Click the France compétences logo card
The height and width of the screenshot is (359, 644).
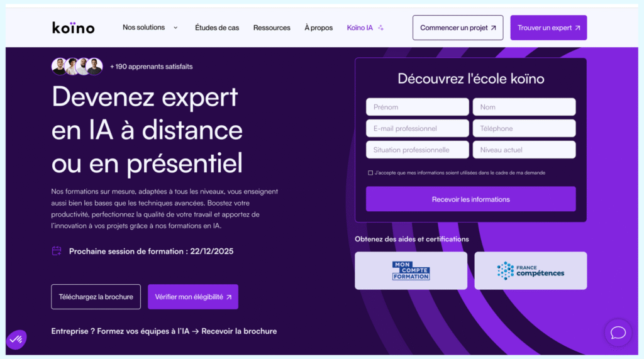point(531,271)
